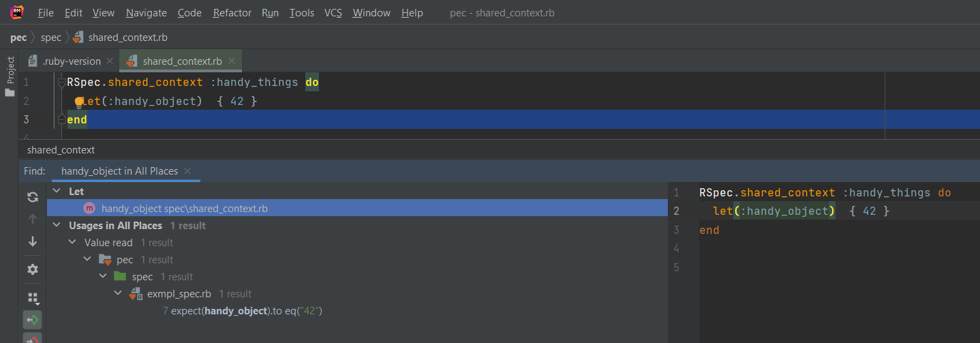Screen dimensions: 980x343
Task: Click the lightbulb intention icon on line 2
Action: pyautogui.click(x=78, y=102)
